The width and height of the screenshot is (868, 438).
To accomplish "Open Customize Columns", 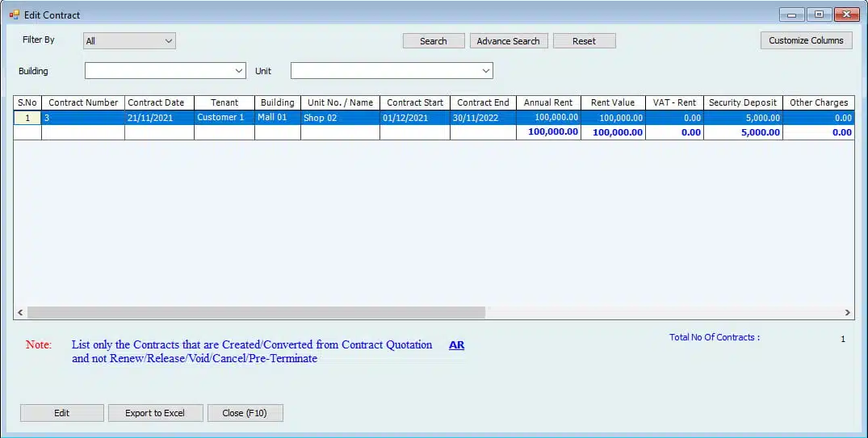I will (x=805, y=40).
